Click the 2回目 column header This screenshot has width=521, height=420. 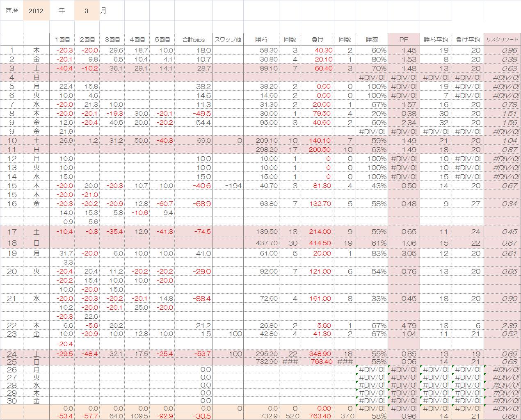(87, 40)
